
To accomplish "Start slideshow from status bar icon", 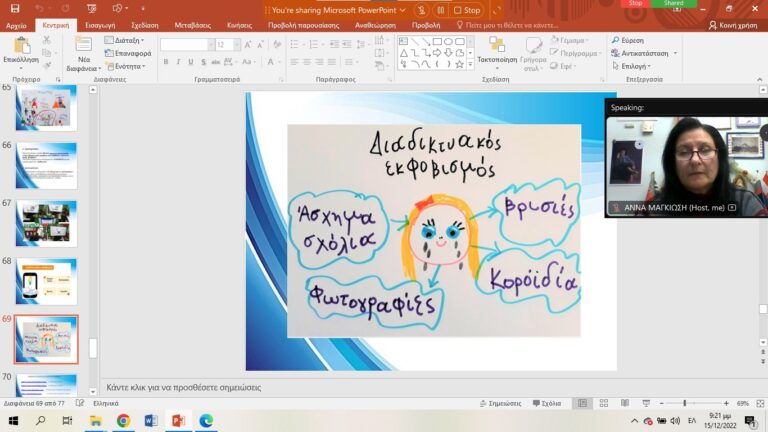I will point(647,403).
